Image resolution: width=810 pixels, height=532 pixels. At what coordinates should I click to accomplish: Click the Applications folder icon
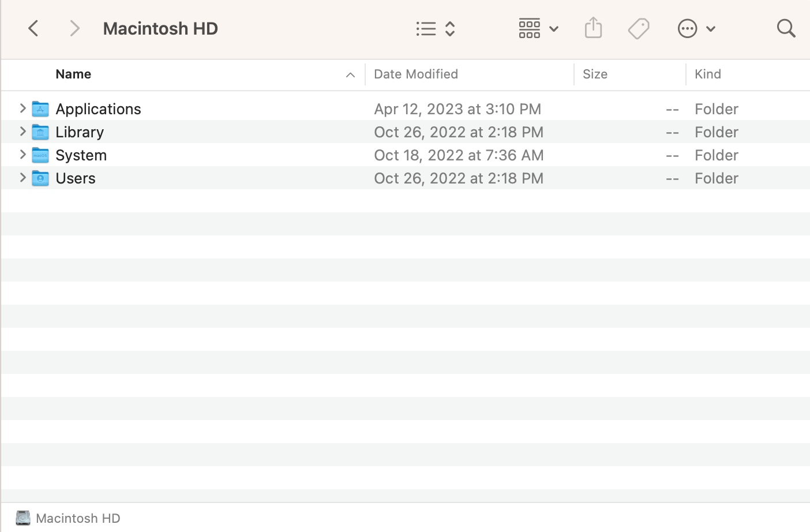tap(39, 108)
